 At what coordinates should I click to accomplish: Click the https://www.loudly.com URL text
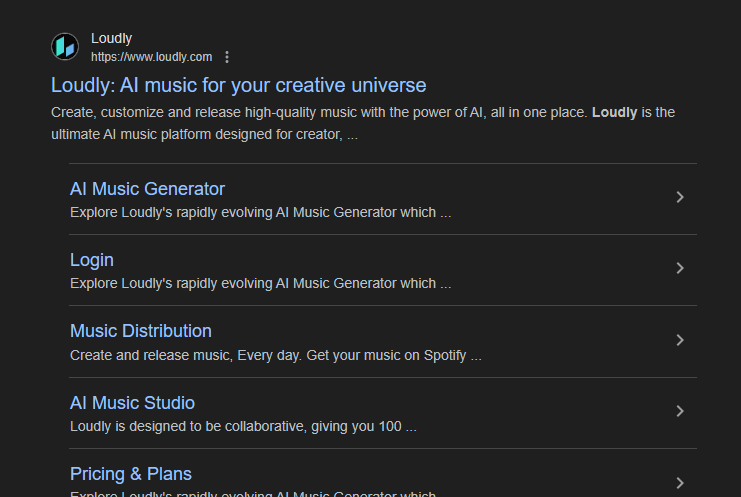151,57
